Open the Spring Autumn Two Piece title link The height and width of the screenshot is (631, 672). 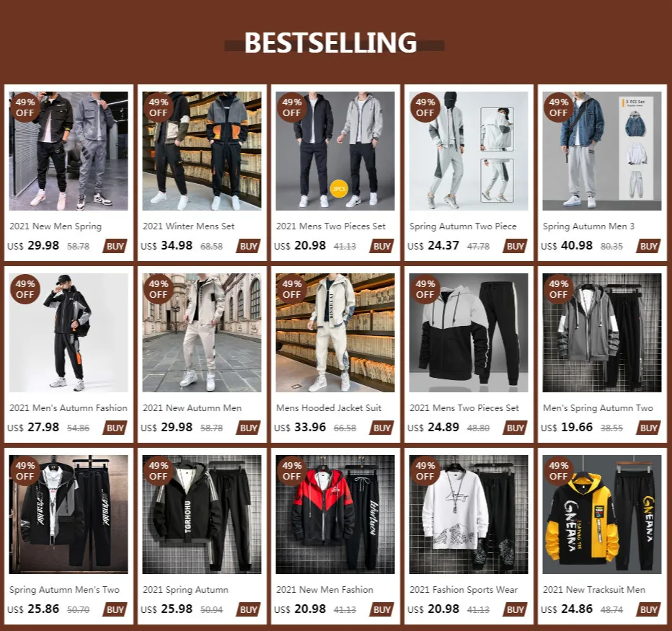463,226
